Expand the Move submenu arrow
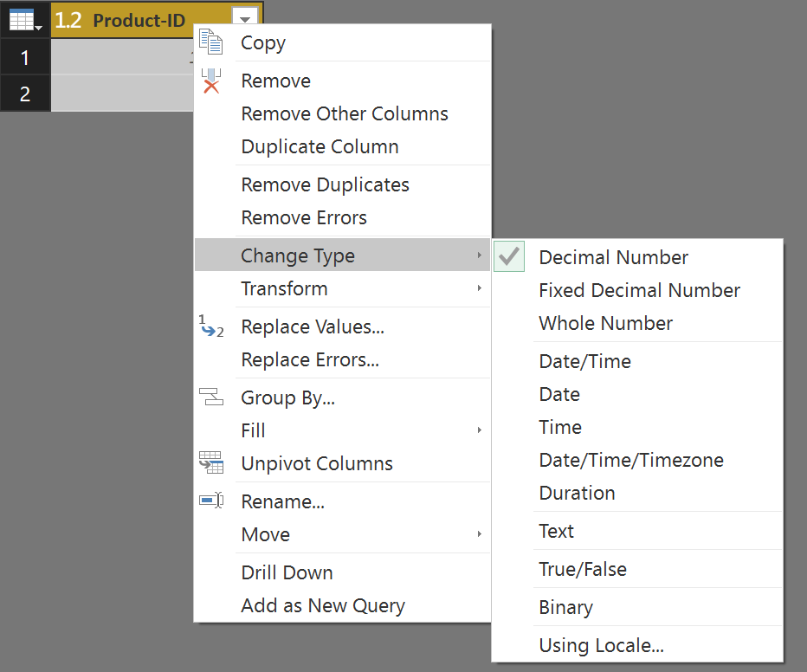 pos(479,534)
